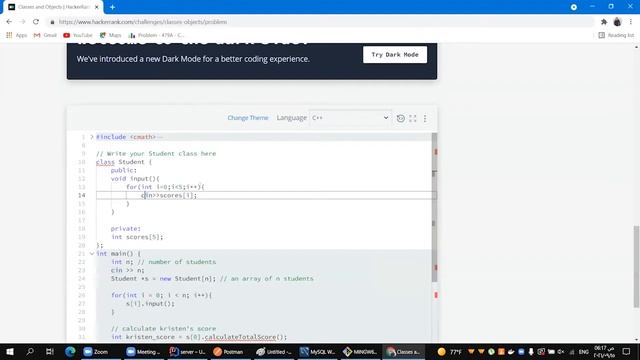Click the s[i].input() call line
The image size is (640, 360).
150,303
